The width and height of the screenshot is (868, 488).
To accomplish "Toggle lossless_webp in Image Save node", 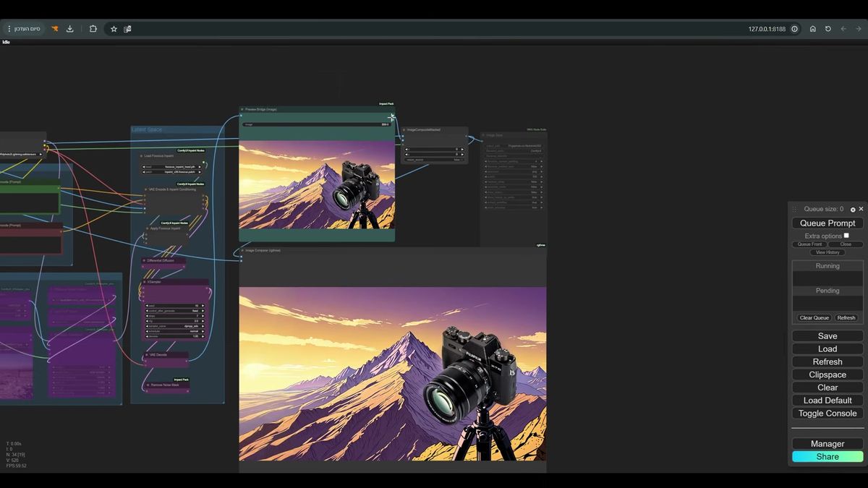I will [514, 181].
